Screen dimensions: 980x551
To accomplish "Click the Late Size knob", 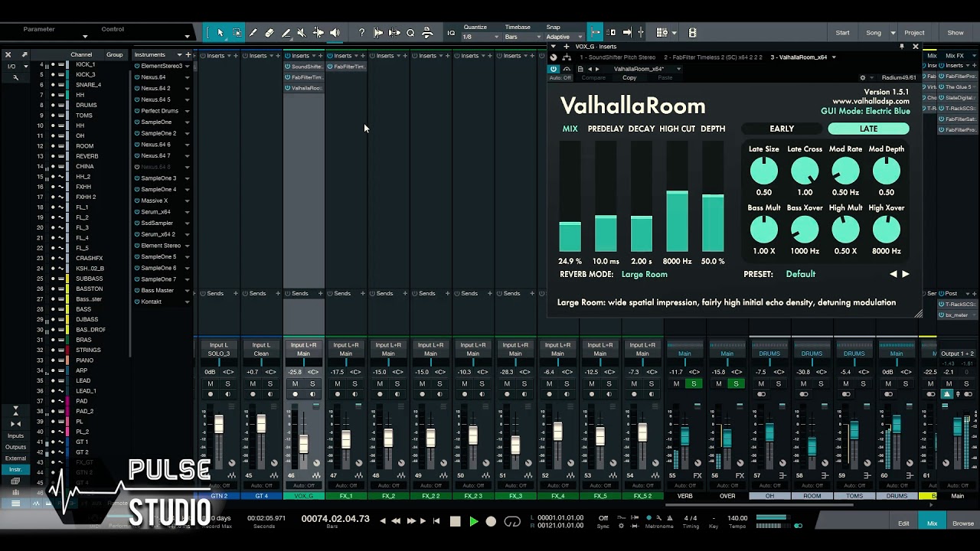I will [763, 171].
